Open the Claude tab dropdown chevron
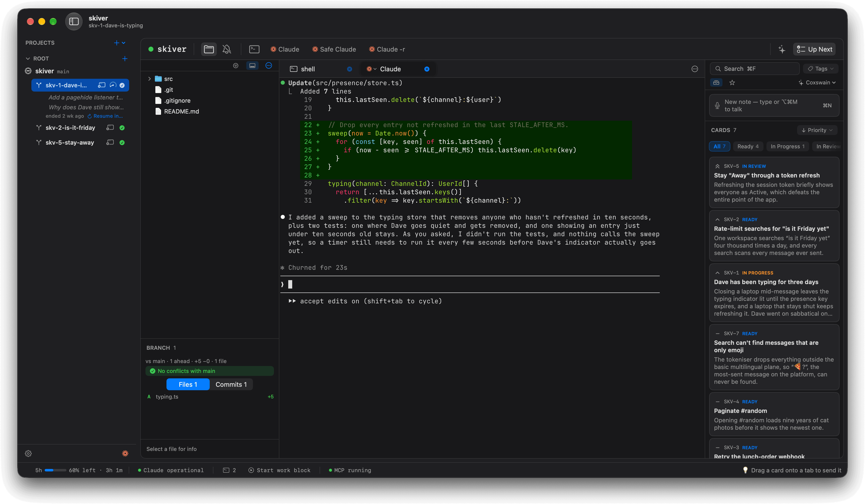Screen dimensions: 865x504 click(375, 69)
